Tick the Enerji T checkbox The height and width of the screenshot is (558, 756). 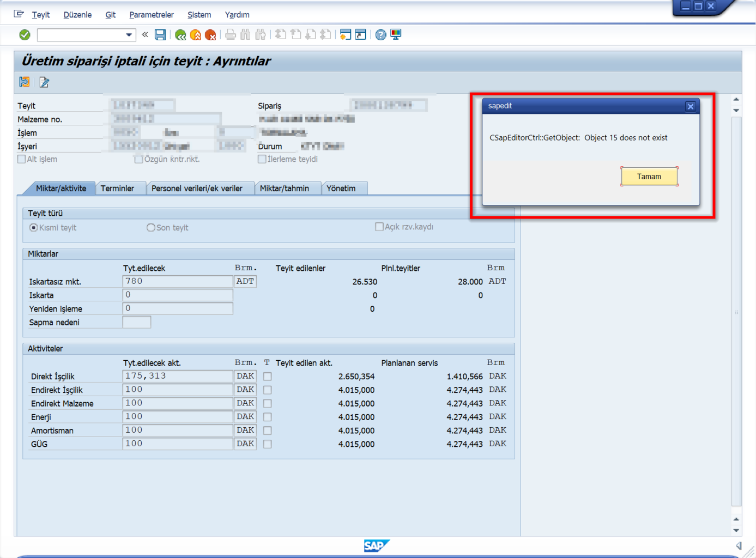[x=268, y=417]
